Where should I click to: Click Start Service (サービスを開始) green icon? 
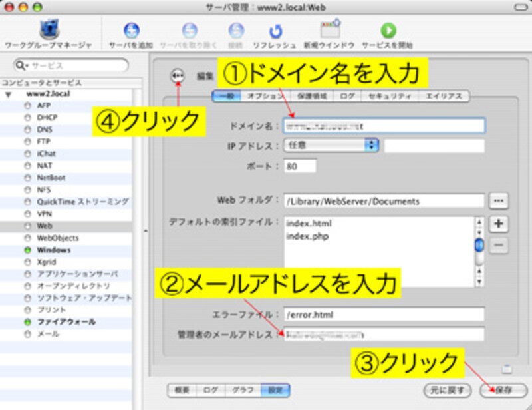tap(387, 31)
